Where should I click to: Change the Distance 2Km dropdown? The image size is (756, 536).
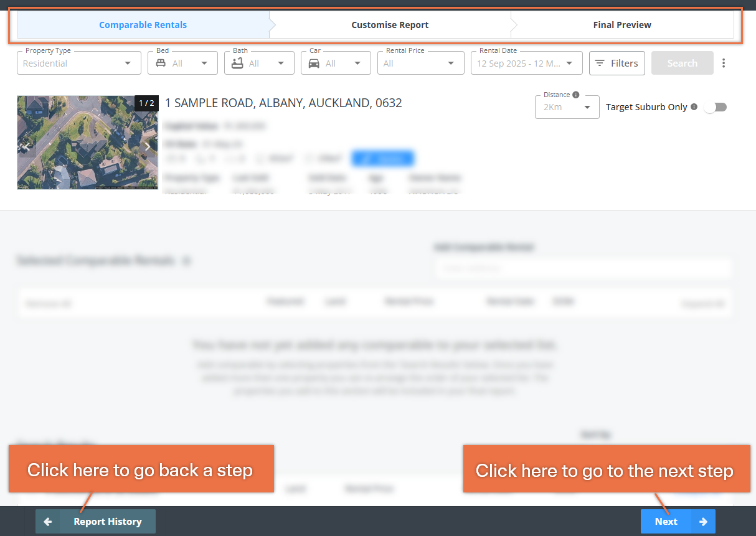567,107
